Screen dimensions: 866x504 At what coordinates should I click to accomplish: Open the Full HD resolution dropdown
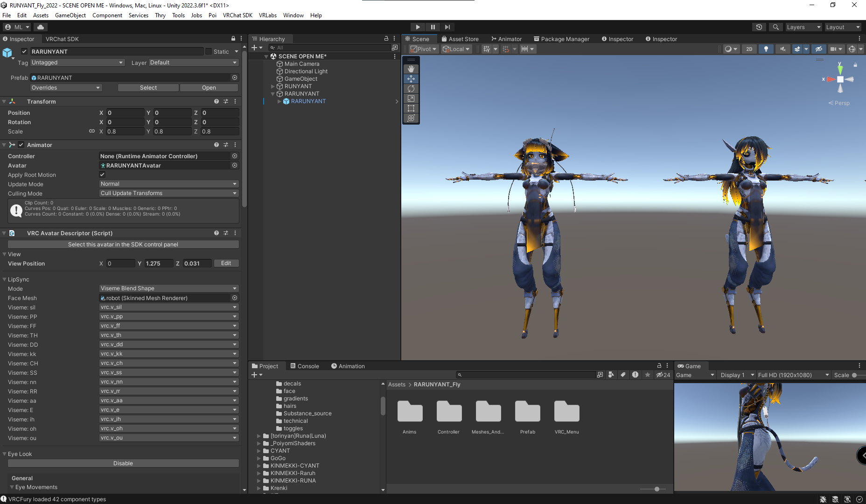click(793, 375)
